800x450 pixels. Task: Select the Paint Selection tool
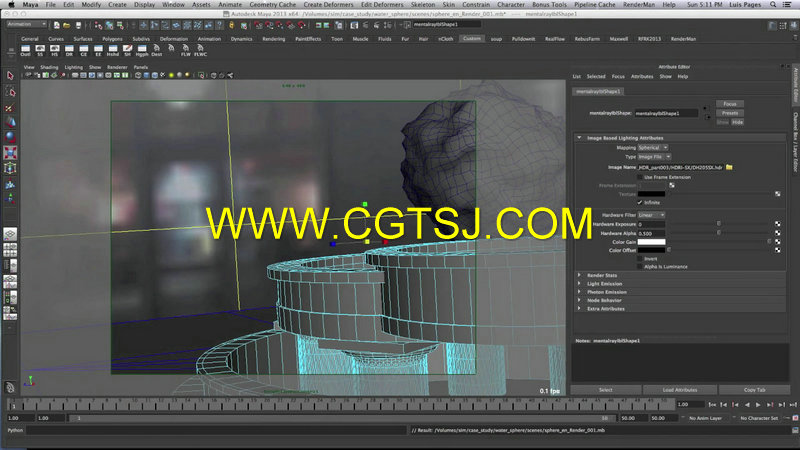pyautogui.click(x=10, y=108)
